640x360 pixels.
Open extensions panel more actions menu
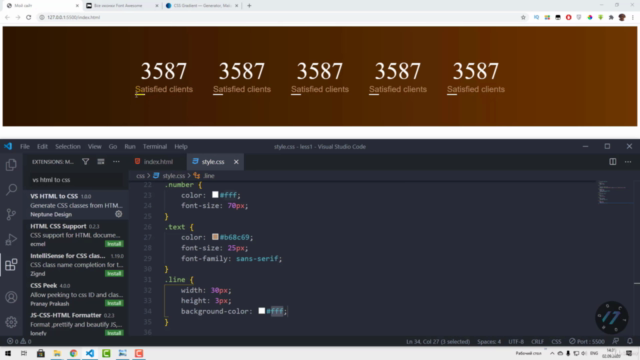tap(116, 162)
